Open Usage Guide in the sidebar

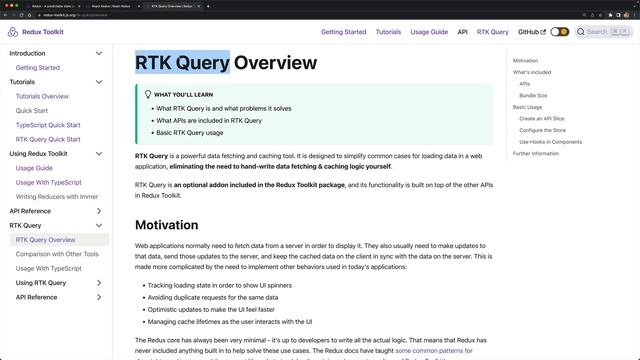coord(34,168)
